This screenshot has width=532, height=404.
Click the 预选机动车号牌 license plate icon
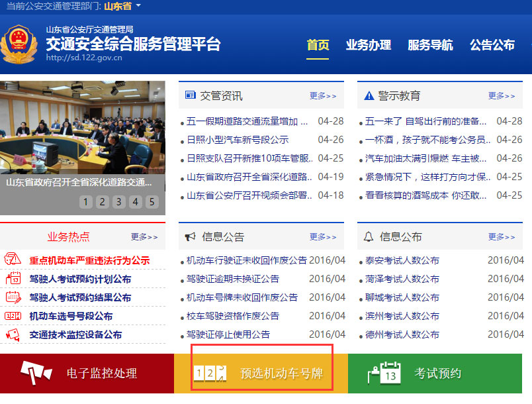pos(210,373)
